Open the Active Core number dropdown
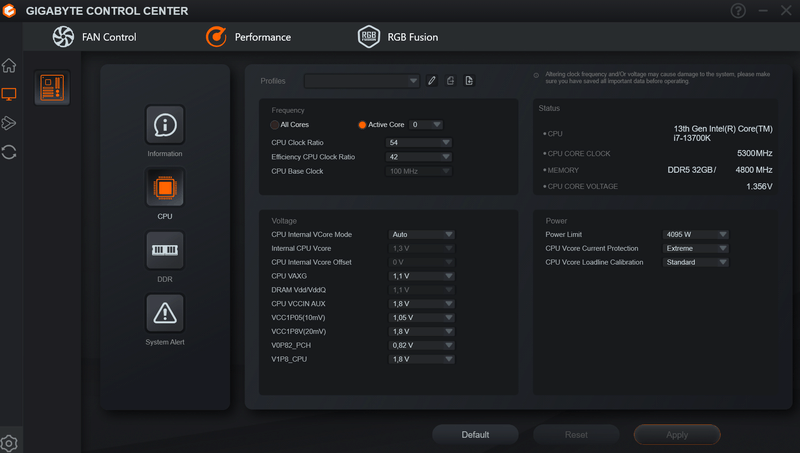 click(426, 124)
